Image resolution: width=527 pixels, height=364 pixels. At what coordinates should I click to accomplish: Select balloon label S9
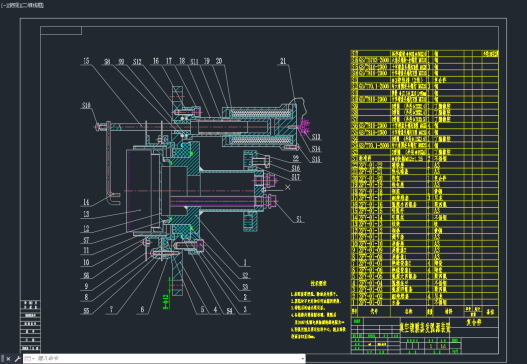(121, 62)
